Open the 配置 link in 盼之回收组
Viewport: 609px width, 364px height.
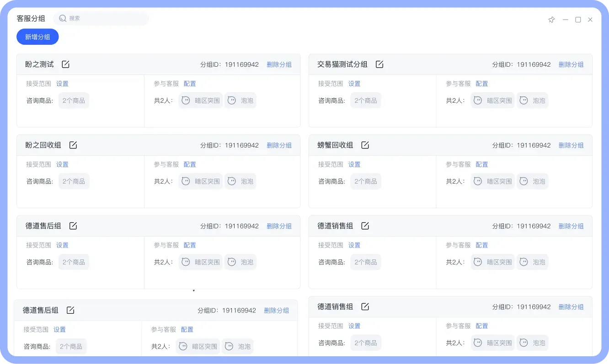point(190,164)
